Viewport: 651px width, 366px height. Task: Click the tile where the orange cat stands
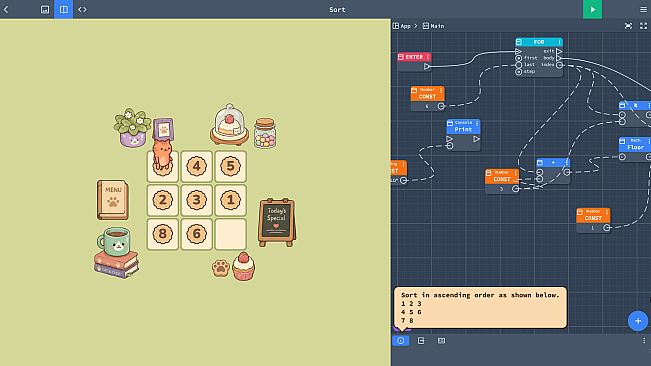163,166
